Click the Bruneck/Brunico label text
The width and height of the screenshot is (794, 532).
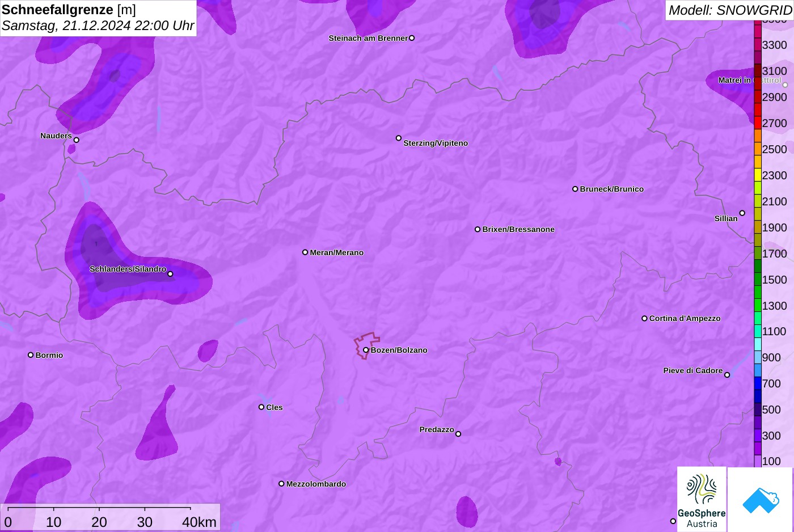[x=612, y=189]
